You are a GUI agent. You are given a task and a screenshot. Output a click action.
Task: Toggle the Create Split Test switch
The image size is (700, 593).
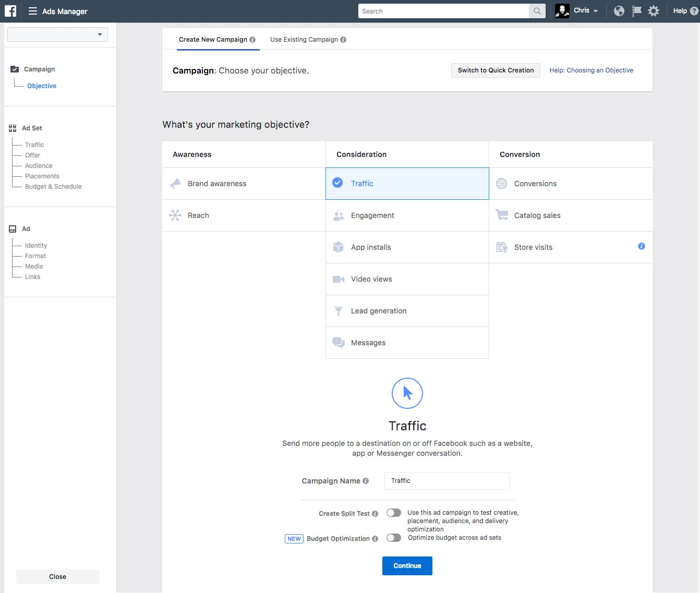click(394, 513)
